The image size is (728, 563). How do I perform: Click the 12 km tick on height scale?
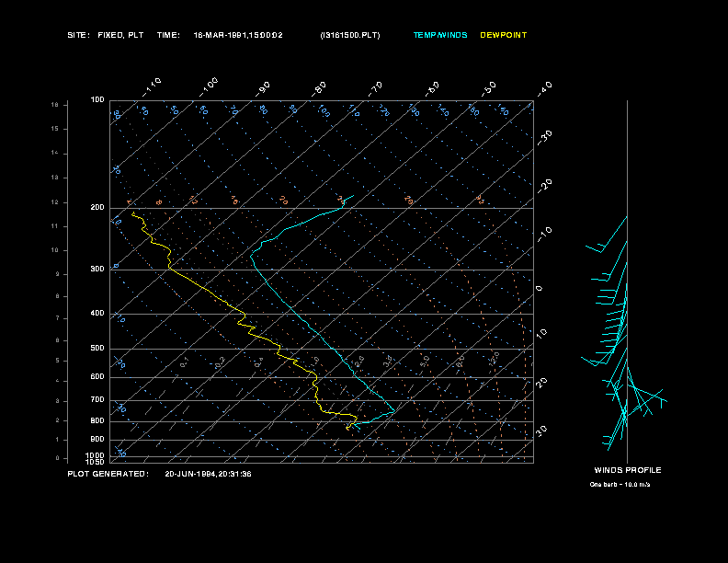pyautogui.click(x=55, y=202)
